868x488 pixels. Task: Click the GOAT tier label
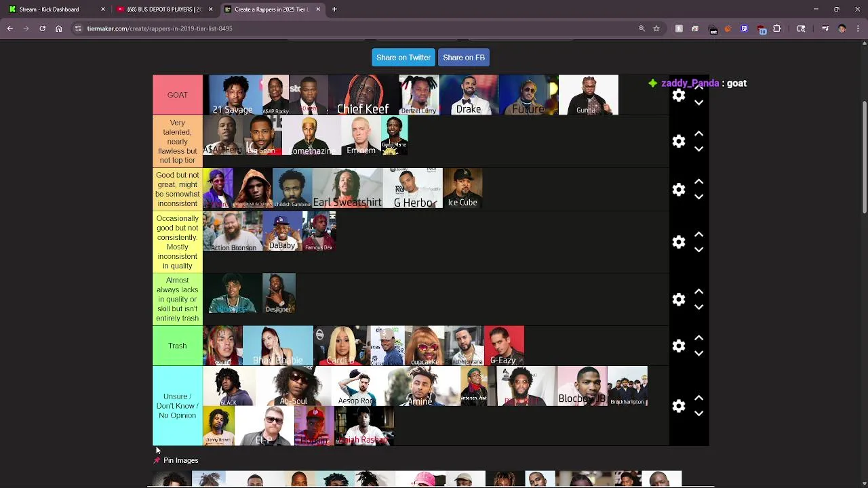pos(178,95)
